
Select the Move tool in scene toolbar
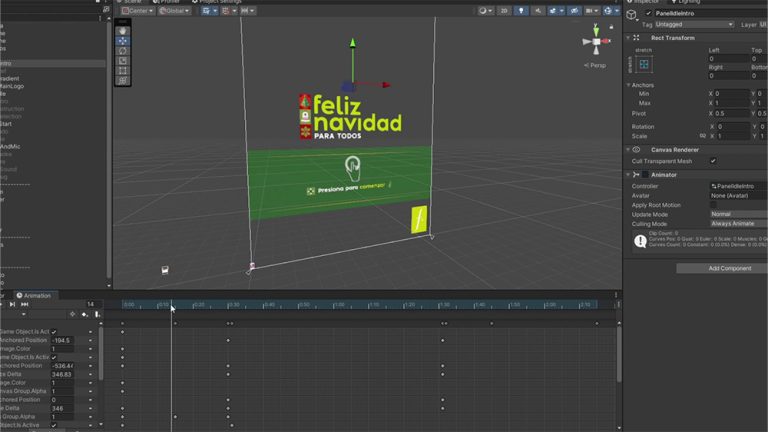point(123,40)
